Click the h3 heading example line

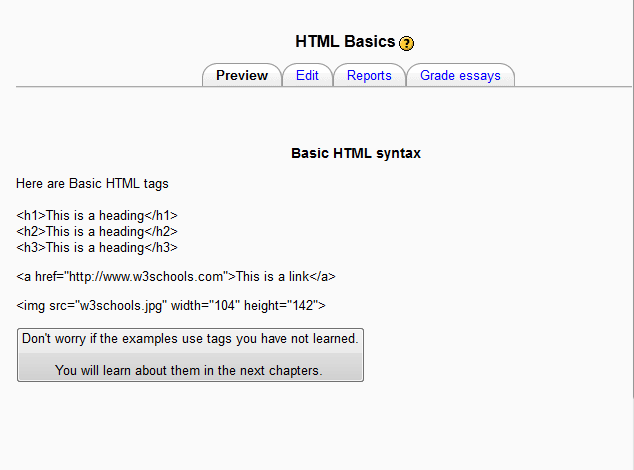(x=97, y=248)
